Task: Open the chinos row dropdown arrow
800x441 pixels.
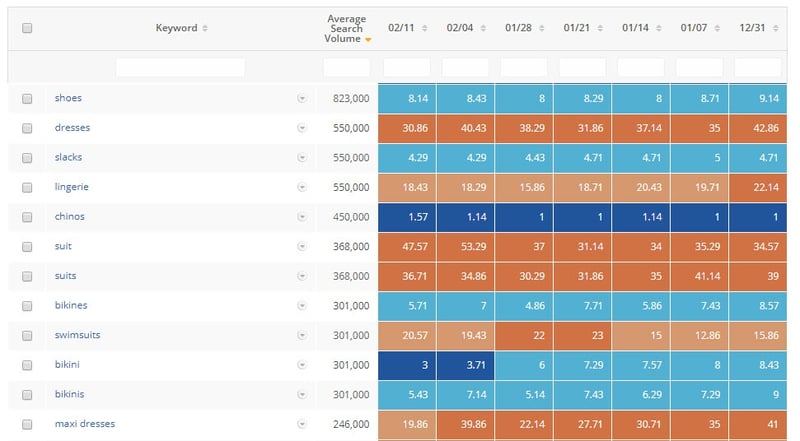Action: 302,217
